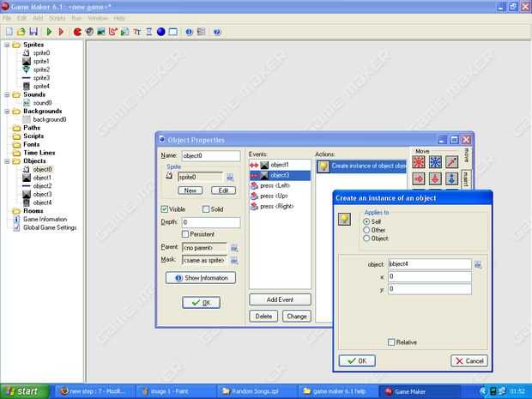The height and width of the screenshot is (399, 532).
Task: Collapse the Sprites folder in tree
Action: (x=7, y=45)
